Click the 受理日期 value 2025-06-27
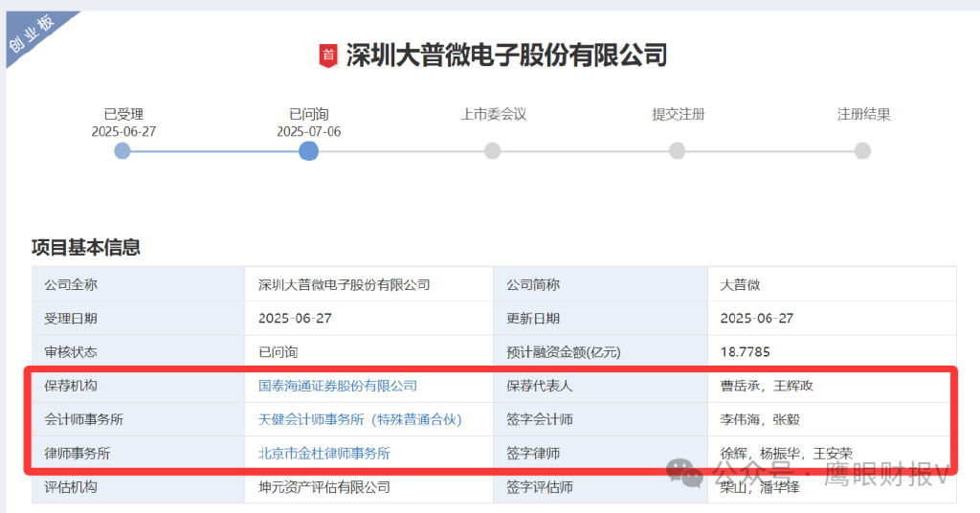This screenshot has height=513, width=980. (x=295, y=318)
